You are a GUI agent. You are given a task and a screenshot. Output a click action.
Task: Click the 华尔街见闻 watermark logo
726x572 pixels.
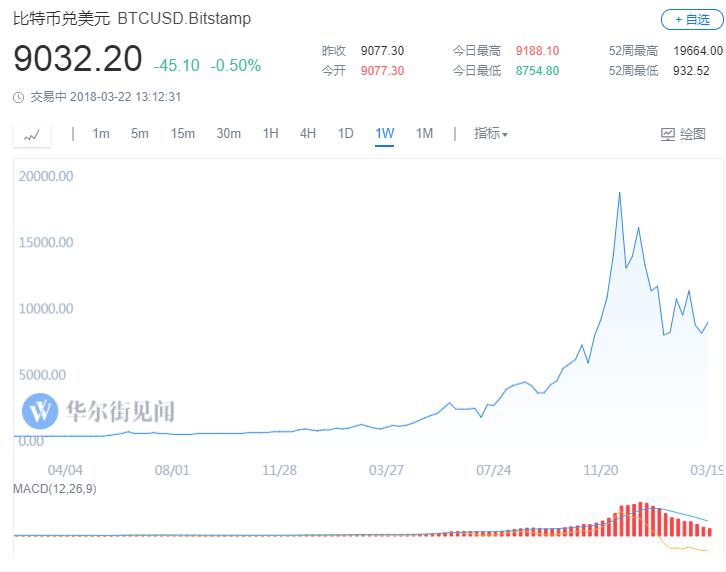point(99,410)
